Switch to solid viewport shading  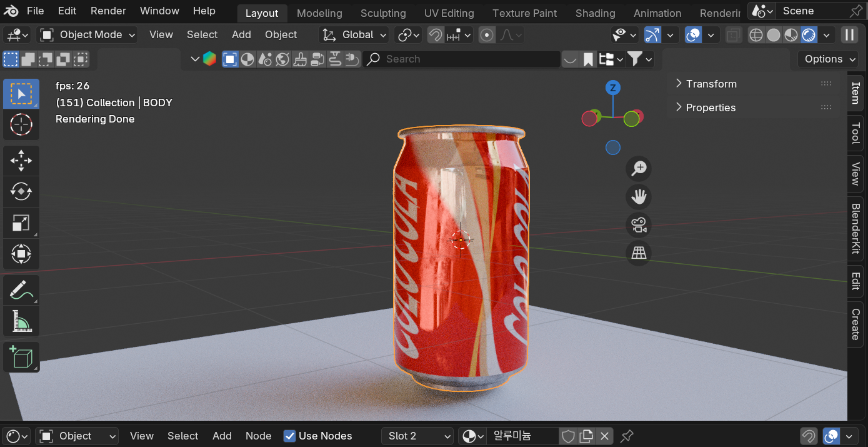pos(774,35)
